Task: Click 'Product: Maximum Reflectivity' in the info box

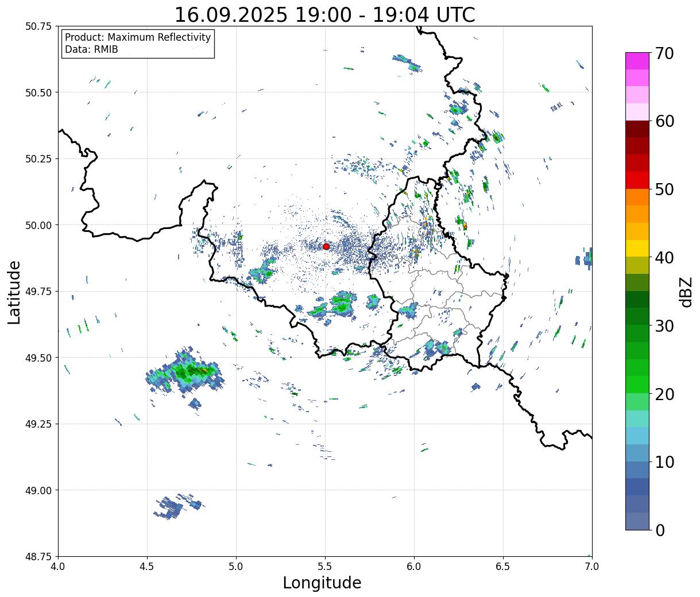Action: point(138,37)
